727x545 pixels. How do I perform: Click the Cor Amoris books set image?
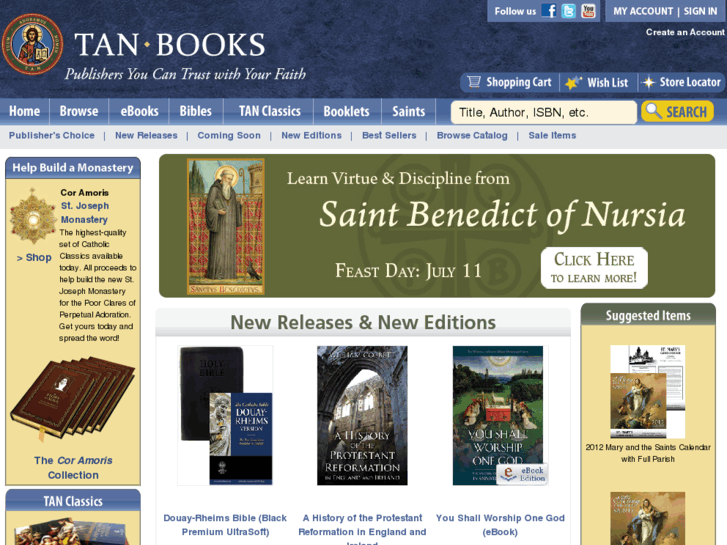pyautogui.click(x=73, y=399)
